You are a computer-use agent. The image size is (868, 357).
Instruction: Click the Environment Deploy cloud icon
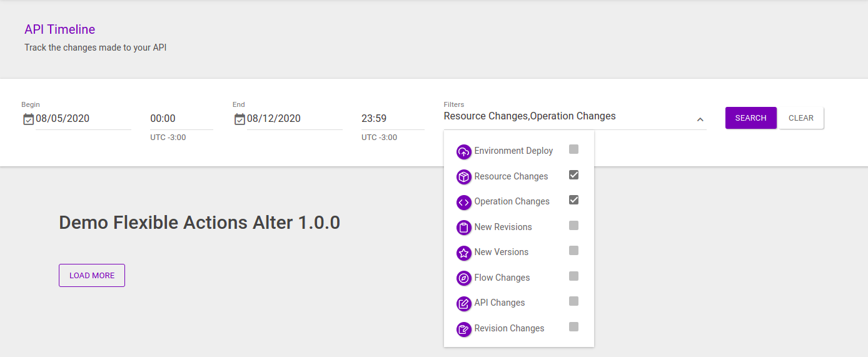[x=463, y=152]
